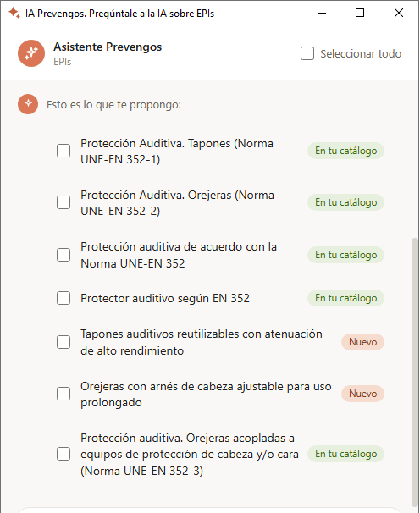This screenshot has width=420, height=513.
Task: Click the 'Nuevo' badge next to 'Tapones auditivos reutilizables'
Action: point(362,342)
